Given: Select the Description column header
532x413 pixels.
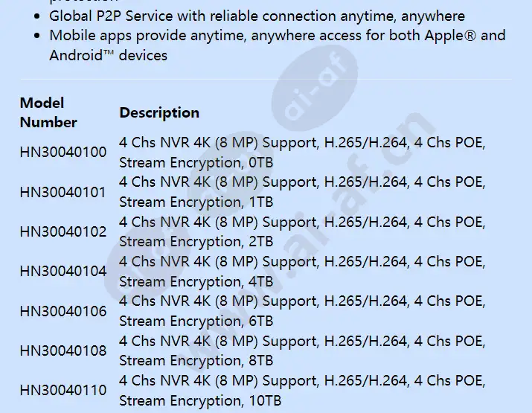Looking at the screenshot, I should (x=159, y=112).
